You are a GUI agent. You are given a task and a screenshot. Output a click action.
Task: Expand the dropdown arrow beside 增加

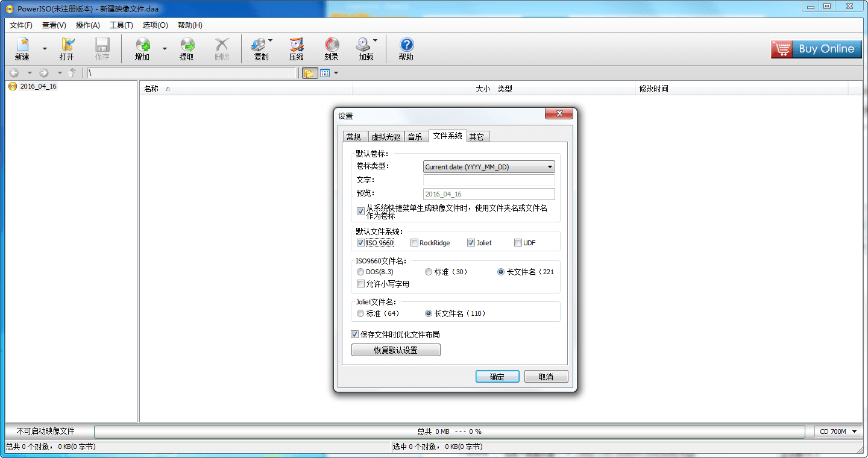pyautogui.click(x=165, y=49)
